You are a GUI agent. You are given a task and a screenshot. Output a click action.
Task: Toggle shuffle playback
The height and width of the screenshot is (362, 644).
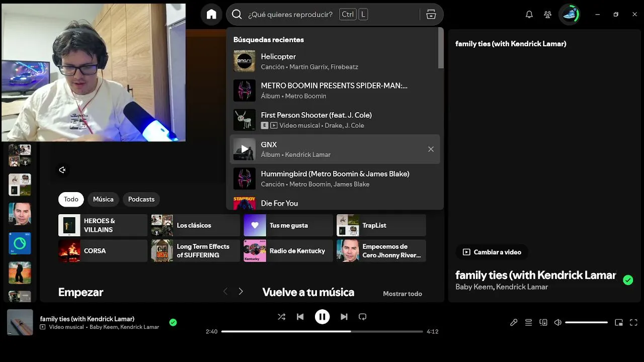282,317
